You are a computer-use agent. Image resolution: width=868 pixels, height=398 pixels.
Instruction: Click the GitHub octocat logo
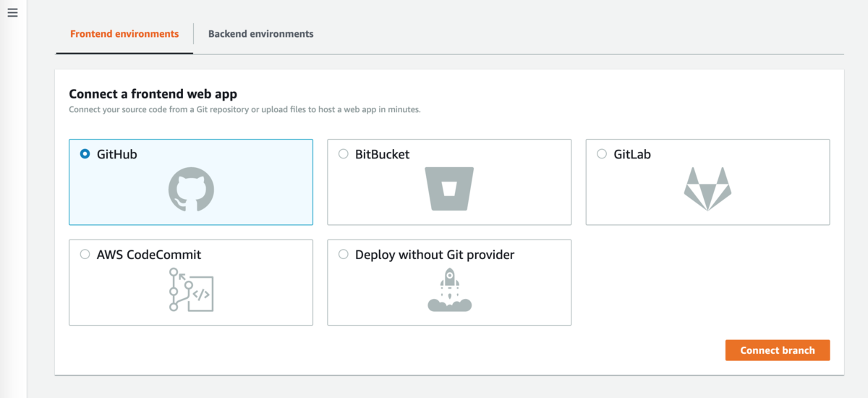(x=191, y=190)
